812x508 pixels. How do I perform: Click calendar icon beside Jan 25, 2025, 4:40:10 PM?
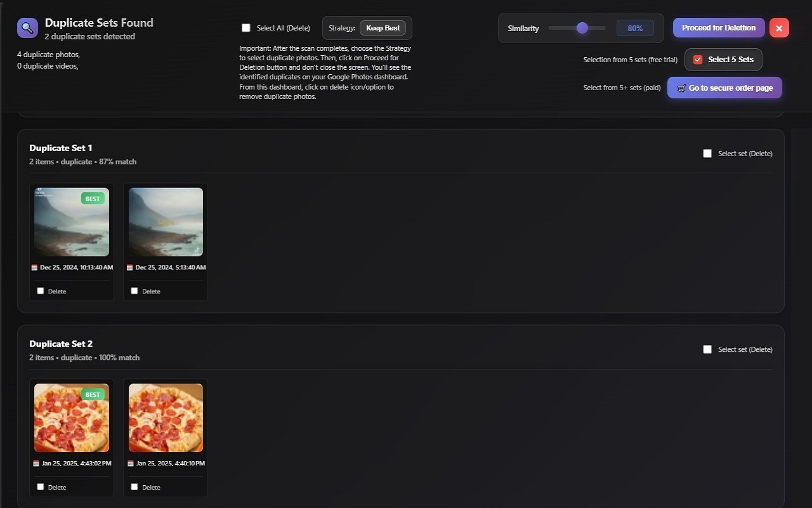coord(131,464)
